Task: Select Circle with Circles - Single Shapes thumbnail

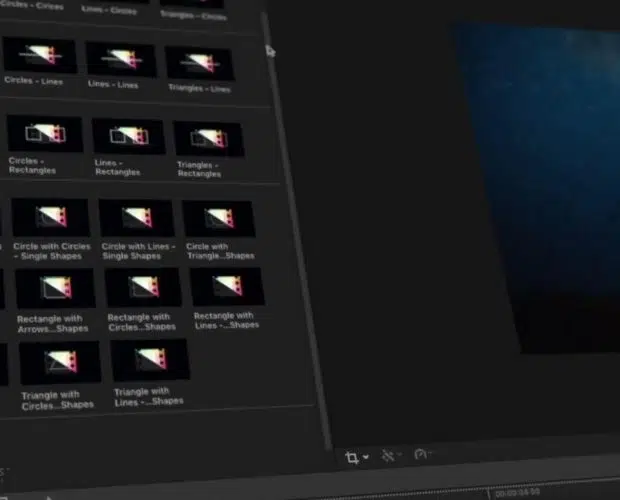Action: click(51, 217)
